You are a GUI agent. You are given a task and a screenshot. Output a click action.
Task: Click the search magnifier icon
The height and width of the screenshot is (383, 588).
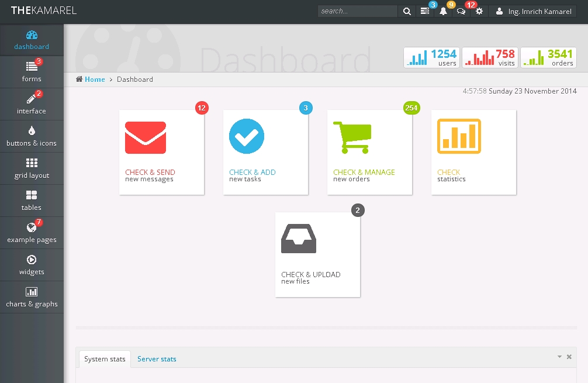407,11
